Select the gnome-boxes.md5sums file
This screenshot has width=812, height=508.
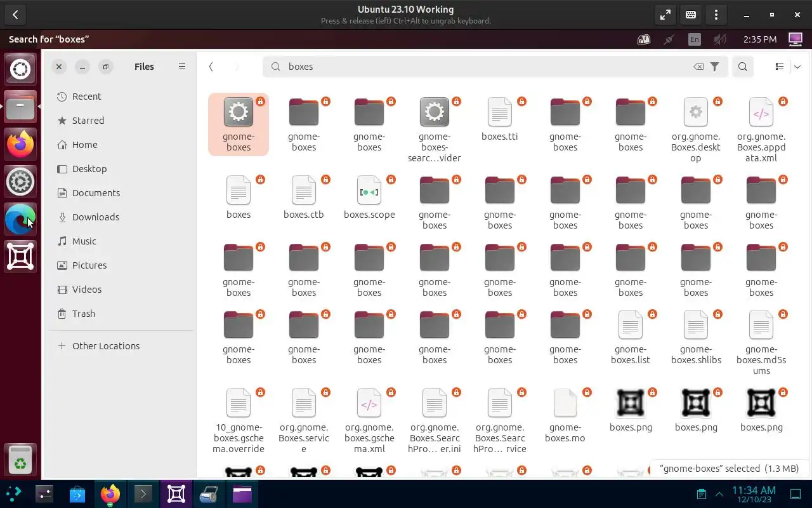(x=761, y=342)
